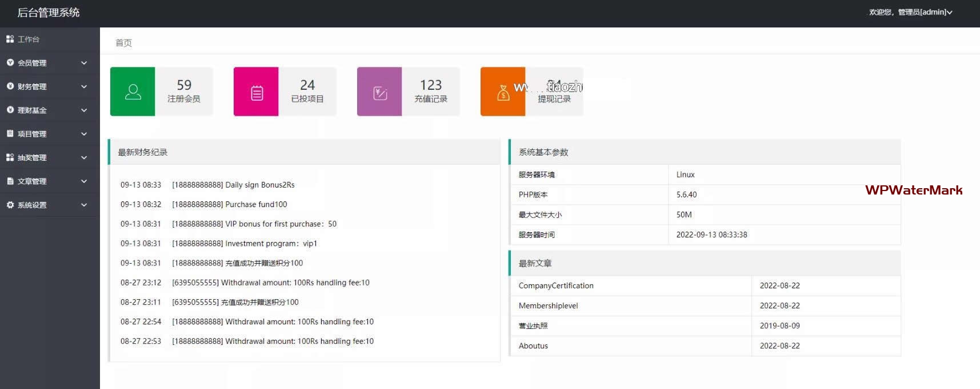Click the orange withdrawal money bag icon

coord(503,92)
